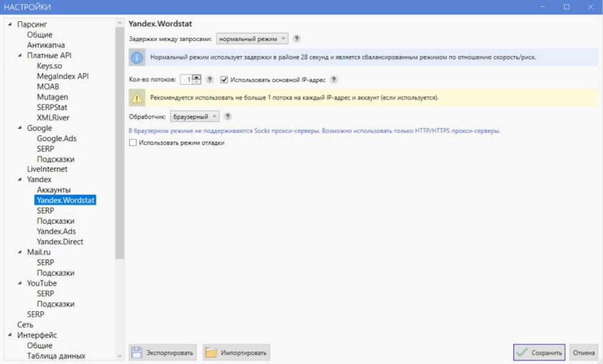Click the tree scrollbar up arrow
Image resolution: width=603 pixels, height=364 pixels.
click(120, 23)
